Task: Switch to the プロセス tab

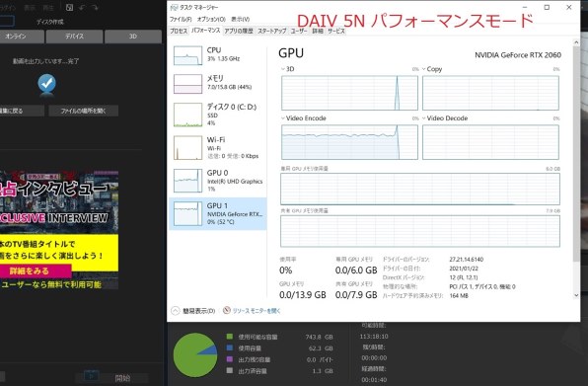Action: [x=179, y=32]
